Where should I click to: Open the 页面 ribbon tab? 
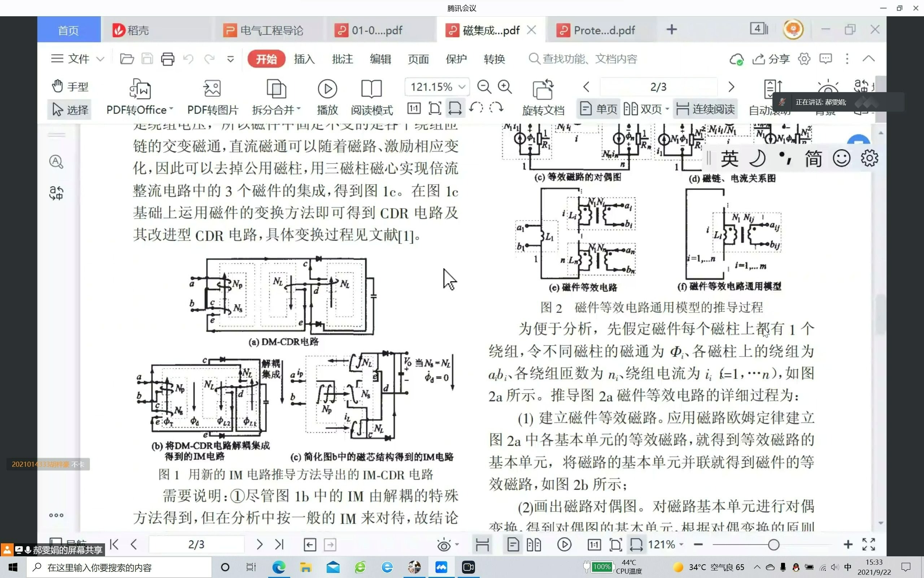pyautogui.click(x=418, y=59)
